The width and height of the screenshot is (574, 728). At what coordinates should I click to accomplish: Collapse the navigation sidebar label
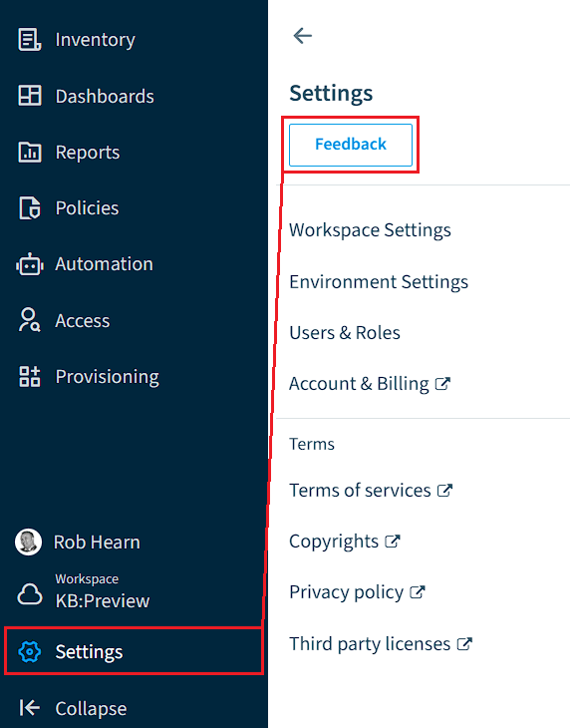tap(91, 709)
